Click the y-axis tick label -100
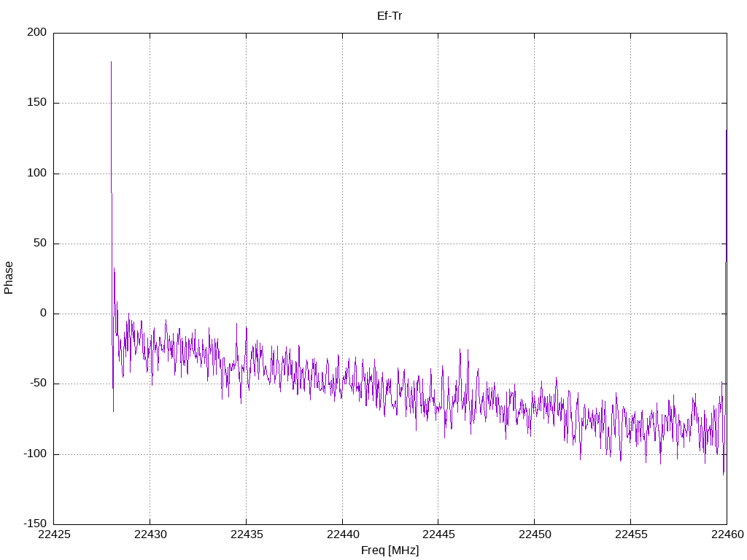Image resolution: width=747 pixels, height=560 pixels. [x=35, y=454]
